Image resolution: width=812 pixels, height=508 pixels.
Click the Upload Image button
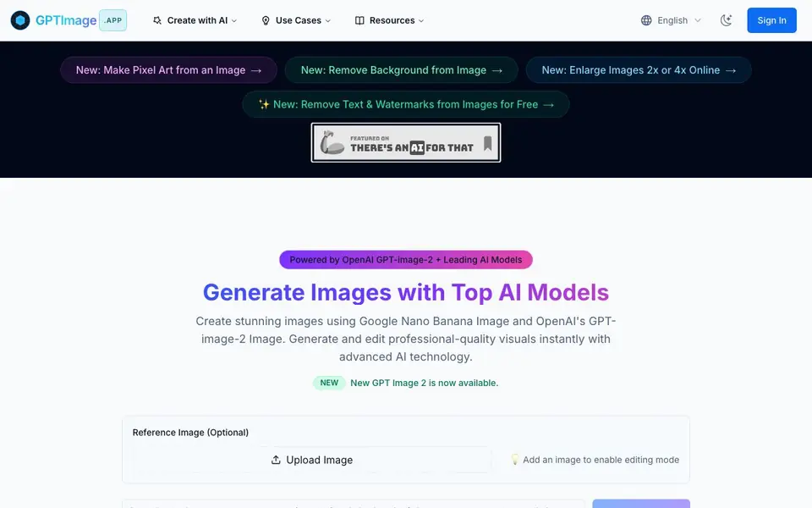312,460
